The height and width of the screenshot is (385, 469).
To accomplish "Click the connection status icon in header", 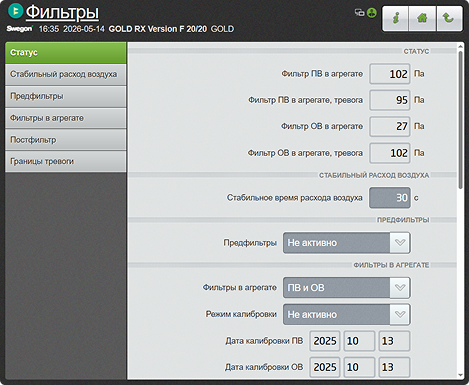I will [359, 13].
